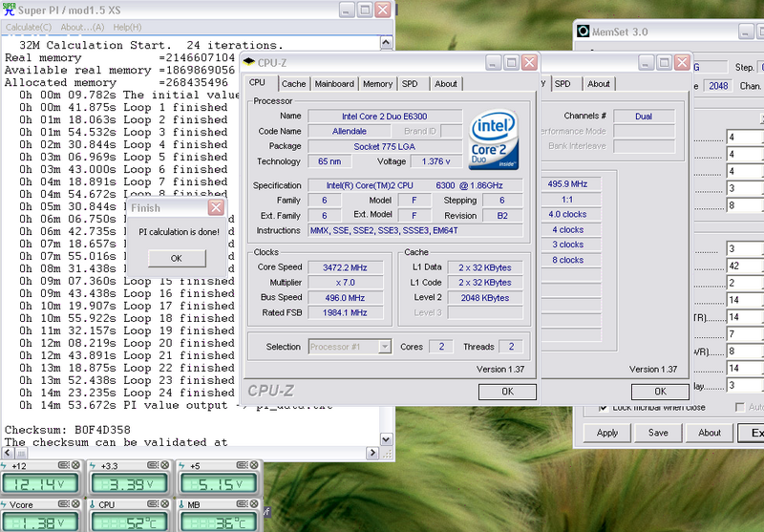Image resolution: width=764 pixels, height=532 pixels.
Task: Toggle the Auto checkbox in MemSet
Action: click(x=740, y=407)
